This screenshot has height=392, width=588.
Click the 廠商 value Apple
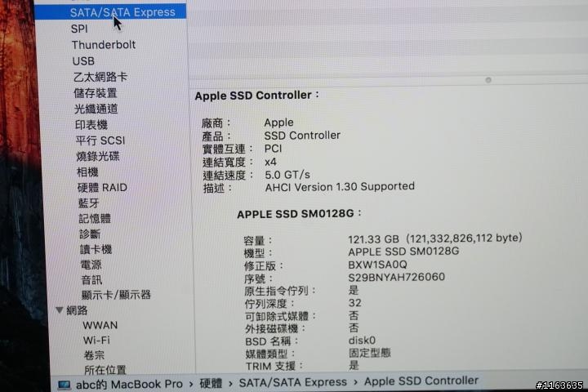[x=278, y=122]
